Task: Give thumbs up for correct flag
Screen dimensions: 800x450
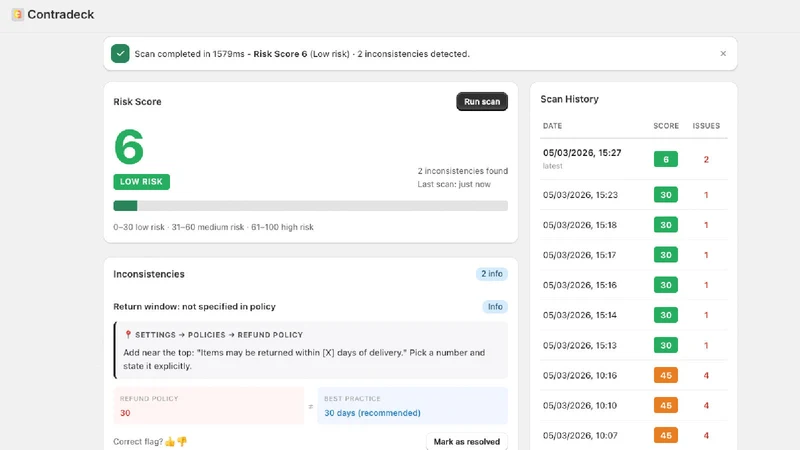Action: tap(170, 441)
